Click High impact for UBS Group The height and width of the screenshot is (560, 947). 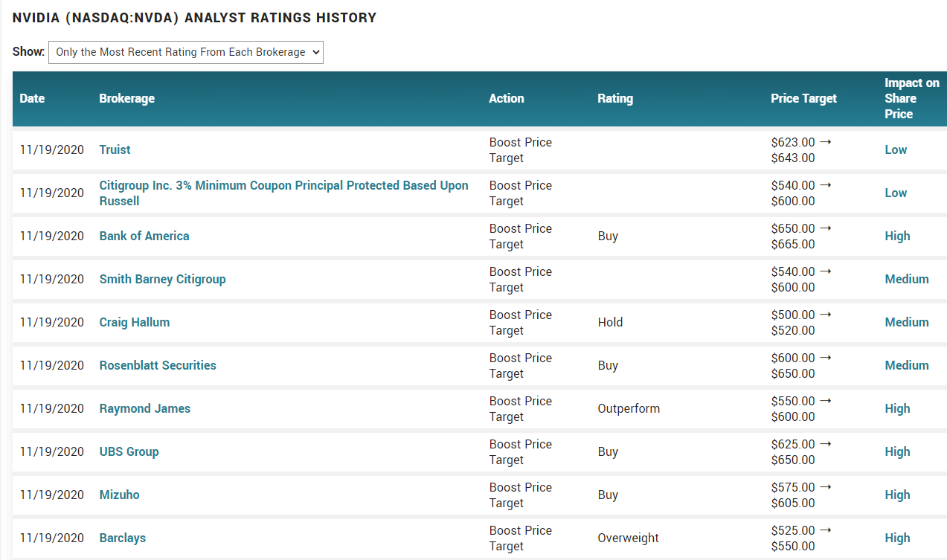(897, 451)
